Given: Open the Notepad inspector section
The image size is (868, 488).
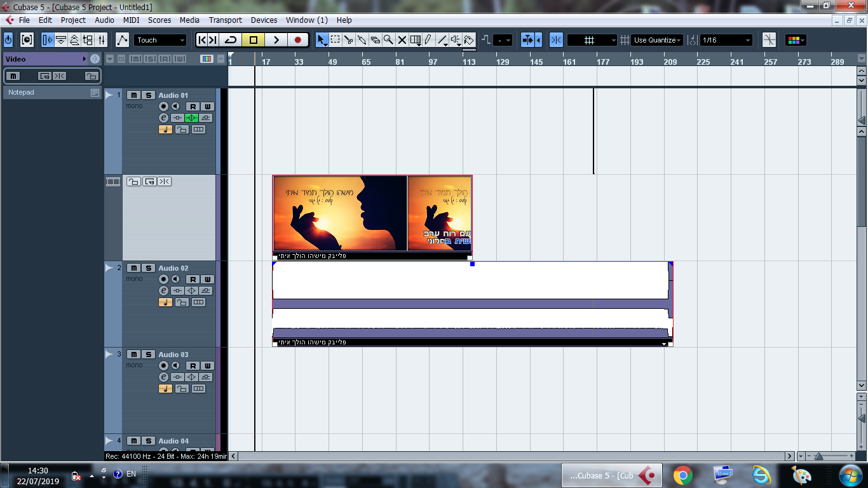Looking at the screenshot, I should [x=52, y=92].
